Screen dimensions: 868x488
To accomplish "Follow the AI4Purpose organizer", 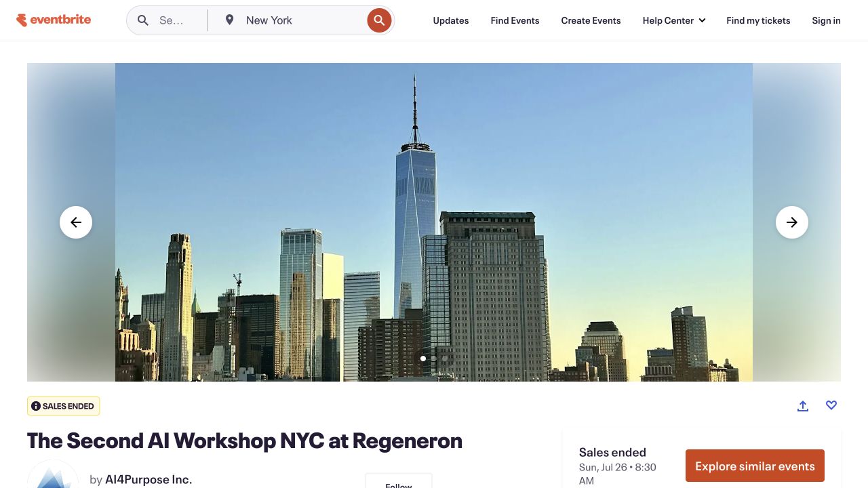I will tap(399, 481).
